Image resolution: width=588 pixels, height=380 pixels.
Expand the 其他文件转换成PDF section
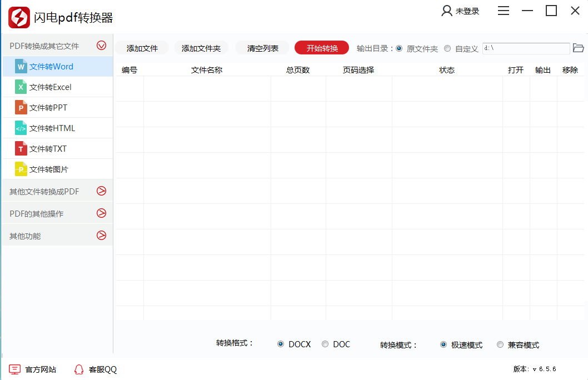[x=101, y=191]
